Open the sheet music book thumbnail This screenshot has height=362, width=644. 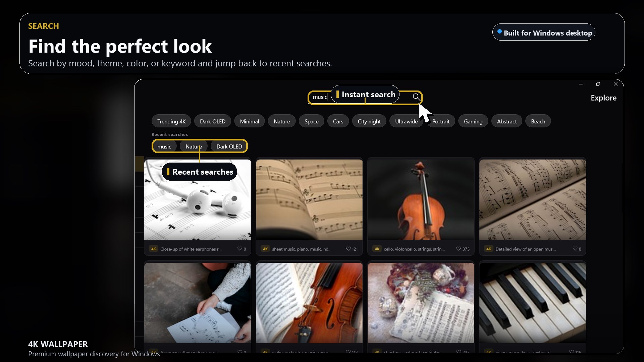pos(309,200)
